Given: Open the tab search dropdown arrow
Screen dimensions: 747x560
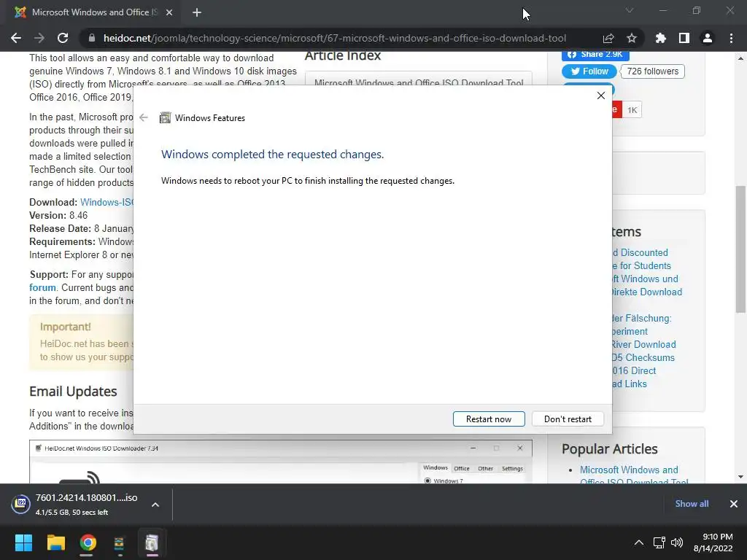Looking at the screenshot, I should [x=630, y=10].
